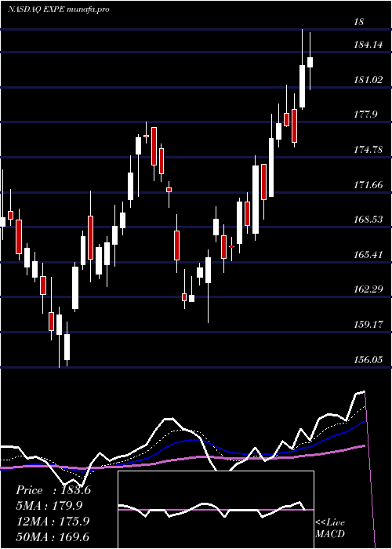Select the 177.9 price axis label

(365, 115)
